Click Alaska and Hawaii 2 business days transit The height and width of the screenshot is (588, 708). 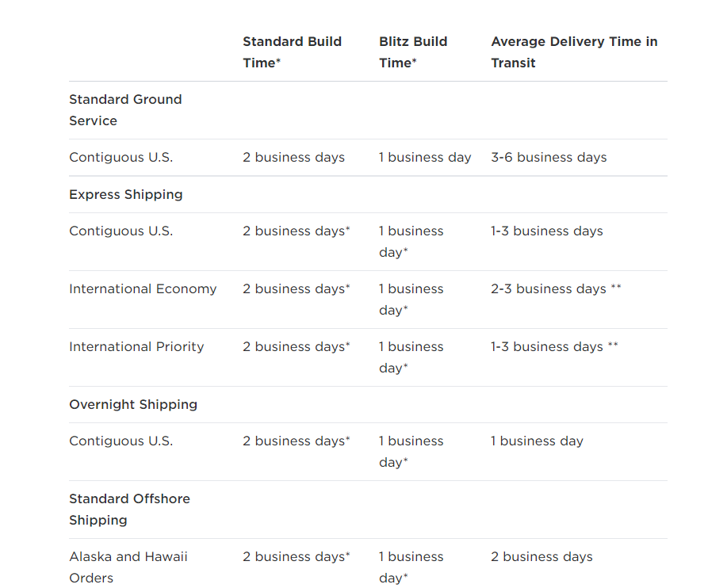tap(542, 557)
